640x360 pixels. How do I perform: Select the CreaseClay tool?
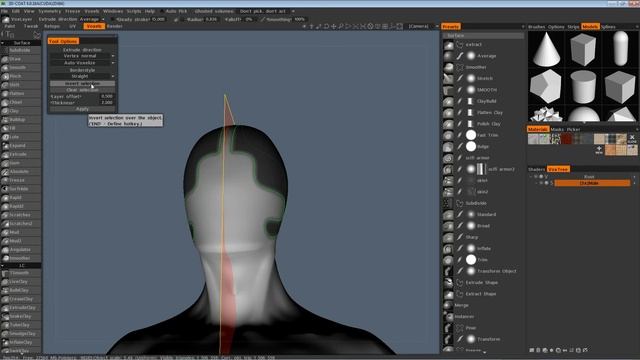[x=20, y=299]
